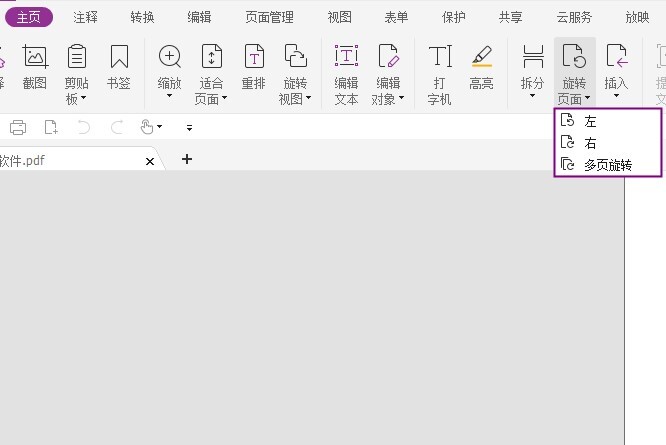Expand the 拆分 dropdown arrow

point(532,96)
